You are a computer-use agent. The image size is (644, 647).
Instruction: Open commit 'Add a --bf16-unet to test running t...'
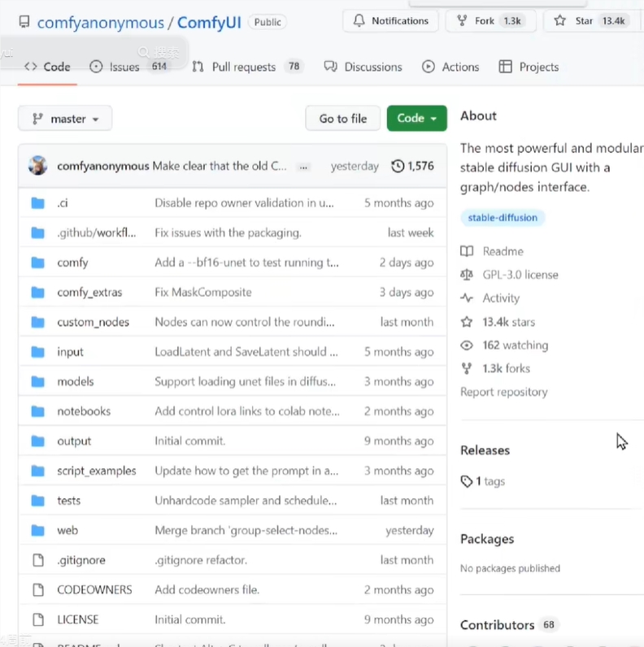click(246, 263)
